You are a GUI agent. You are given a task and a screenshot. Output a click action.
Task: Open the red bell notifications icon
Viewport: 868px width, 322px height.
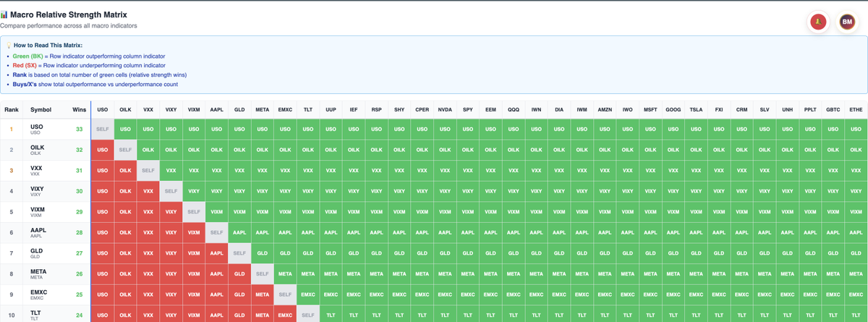818,22
